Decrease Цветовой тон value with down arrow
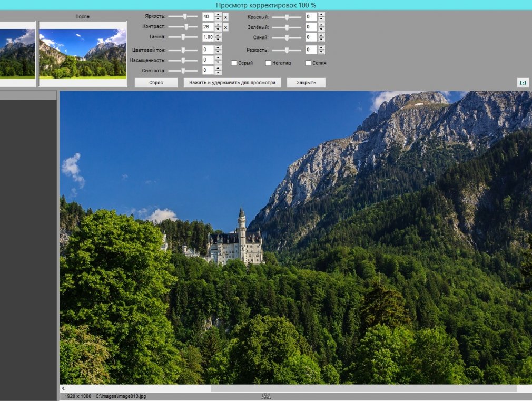 (x=218, y=52)
